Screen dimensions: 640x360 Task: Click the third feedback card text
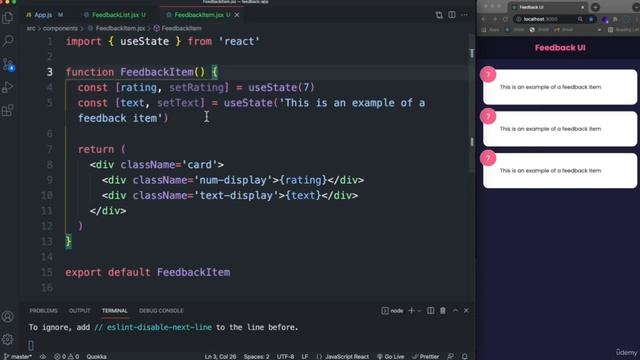pos(550,171)
